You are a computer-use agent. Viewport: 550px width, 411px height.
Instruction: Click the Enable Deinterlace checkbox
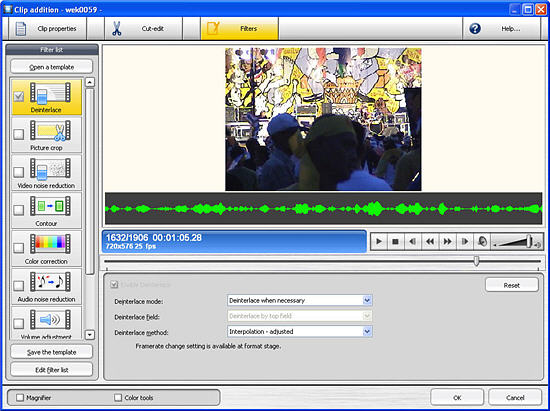pyautogui.click(x=114, y=284)
